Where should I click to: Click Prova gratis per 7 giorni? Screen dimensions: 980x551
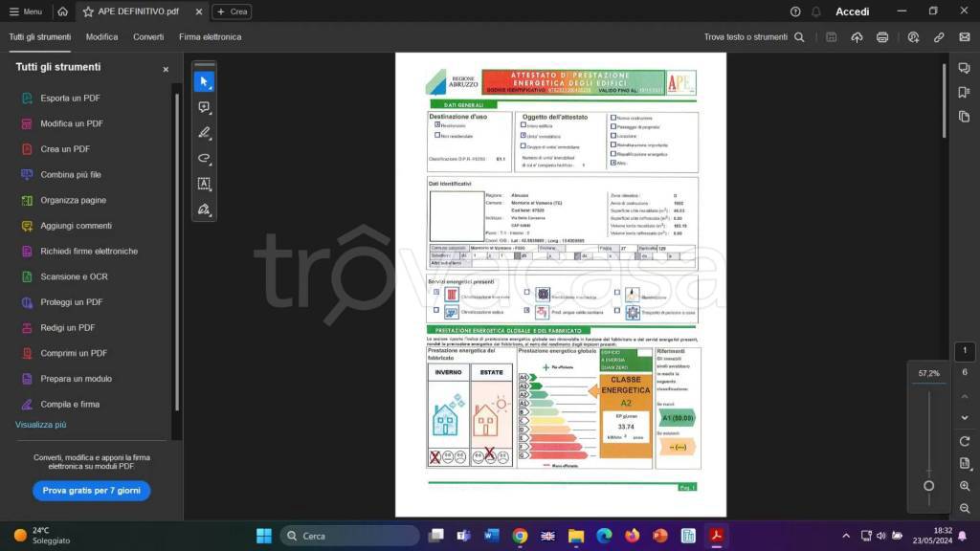tap(91, 491)
